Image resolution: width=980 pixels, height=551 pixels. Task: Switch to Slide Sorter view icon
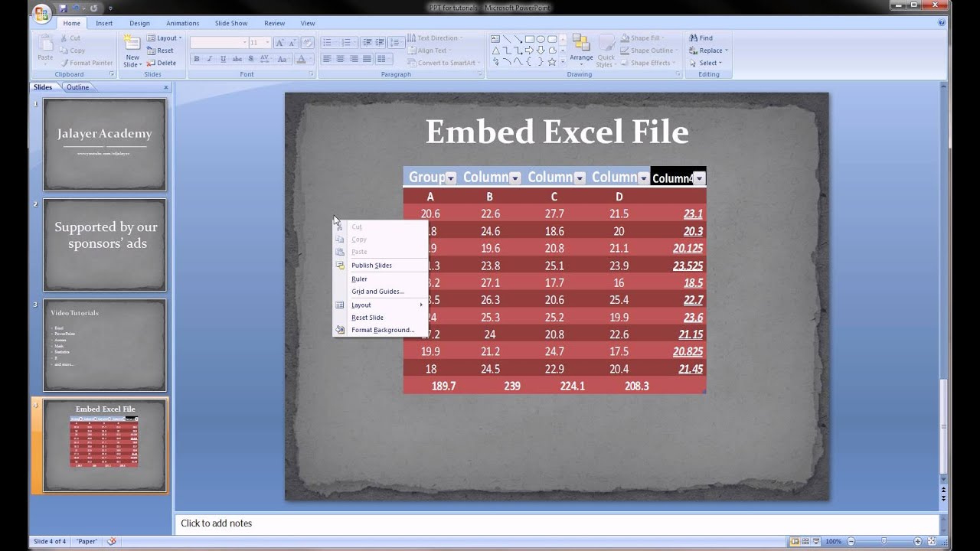click(807, 541)
